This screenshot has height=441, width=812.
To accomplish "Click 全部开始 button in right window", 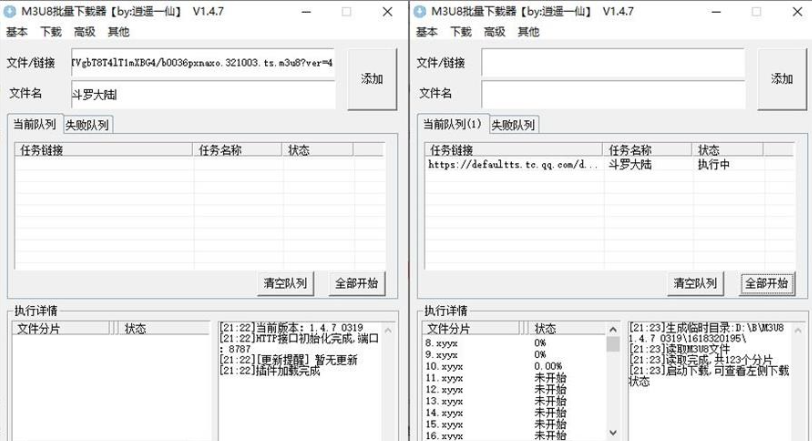I will [767, 284].
